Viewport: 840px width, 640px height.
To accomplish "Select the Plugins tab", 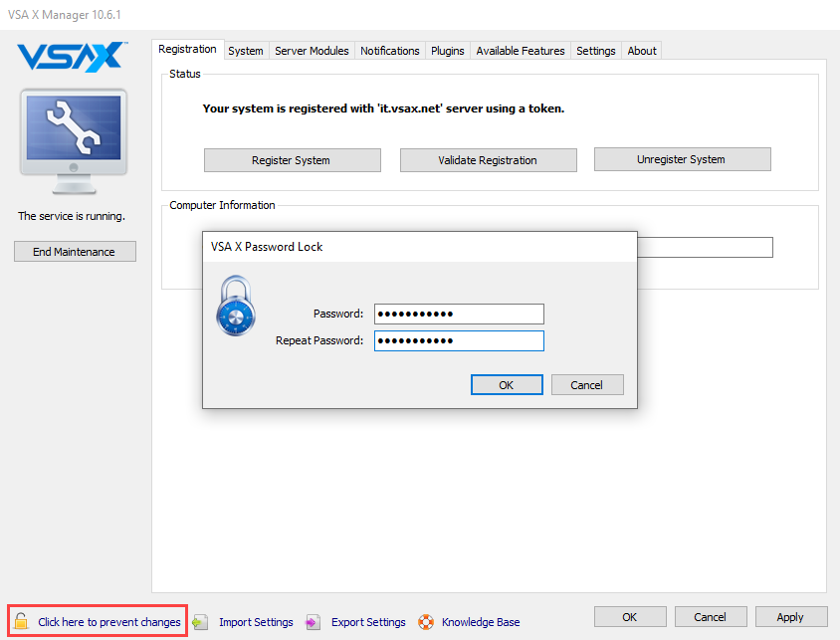I will (448, 51).
